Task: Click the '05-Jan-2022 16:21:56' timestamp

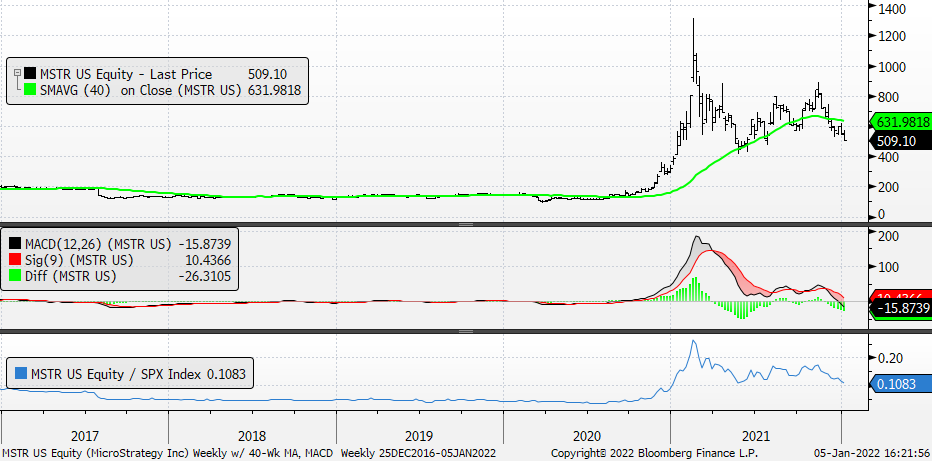Action: coord(871,453)
